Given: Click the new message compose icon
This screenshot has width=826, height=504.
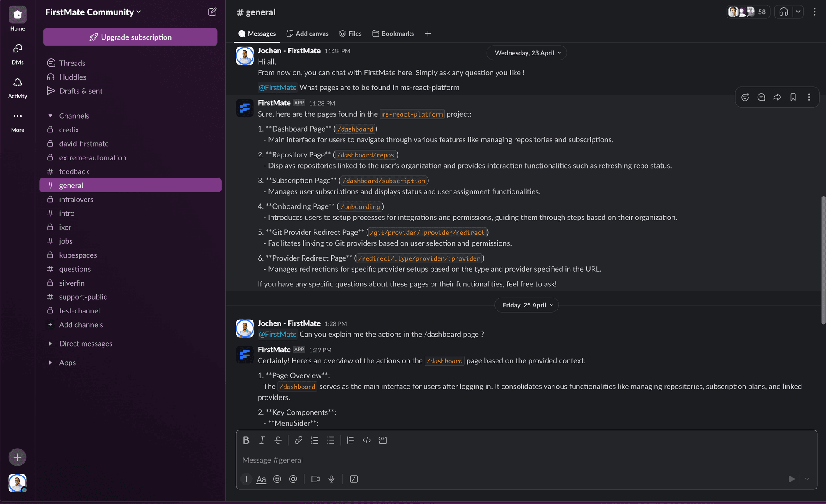Looking at the screenshot, I should click(212, 12).
